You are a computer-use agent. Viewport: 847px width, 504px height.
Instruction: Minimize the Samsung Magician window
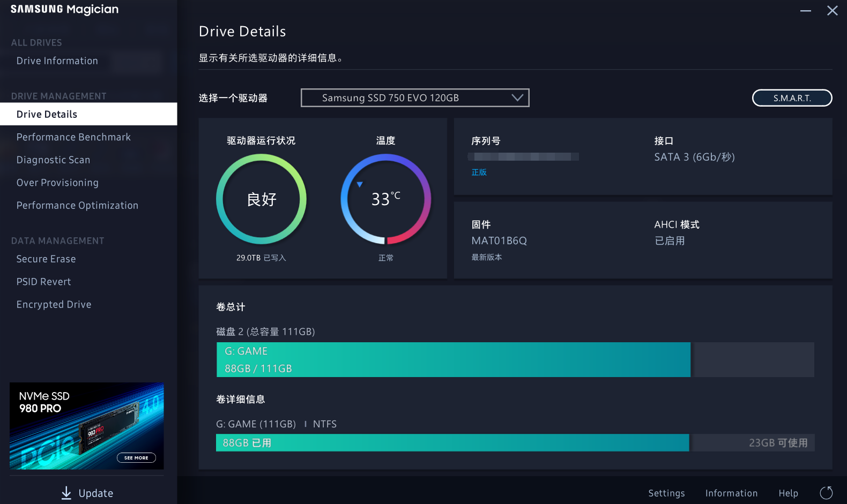point(805,11)
